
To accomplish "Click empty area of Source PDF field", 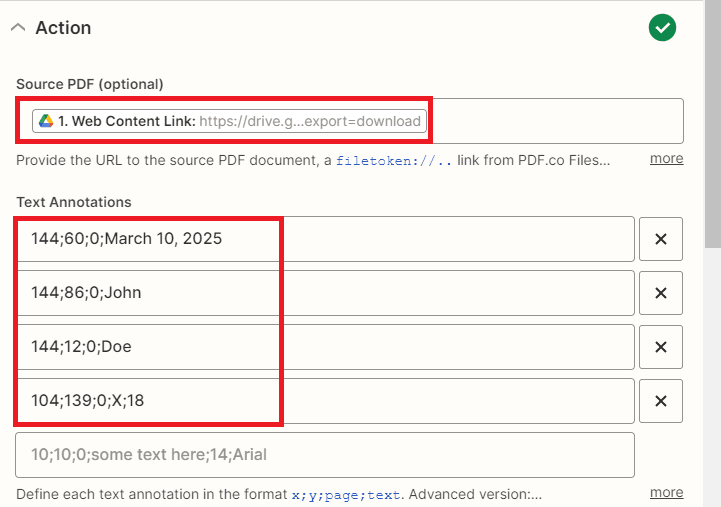I will 555,121.
